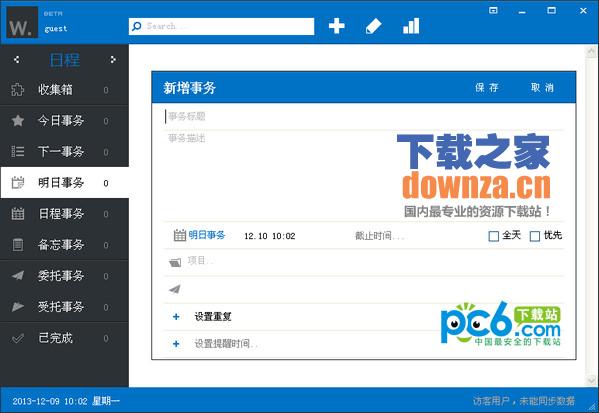Select 日程事务 in the sidebar

[x=65, y=214]
